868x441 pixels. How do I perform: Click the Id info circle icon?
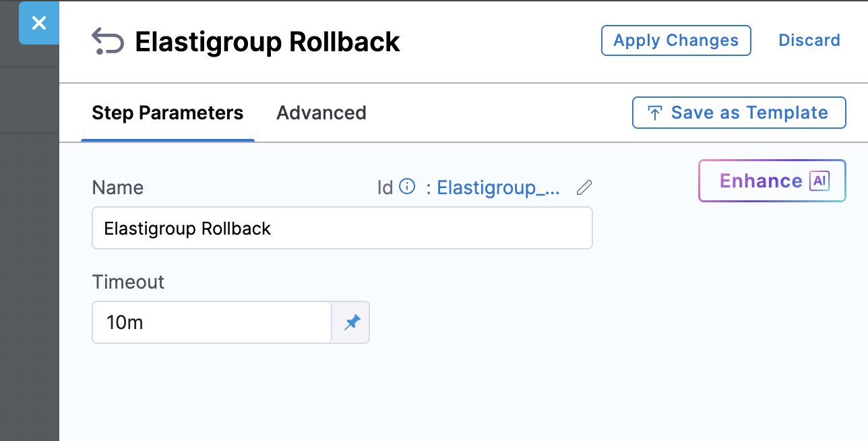coord(407,187)
